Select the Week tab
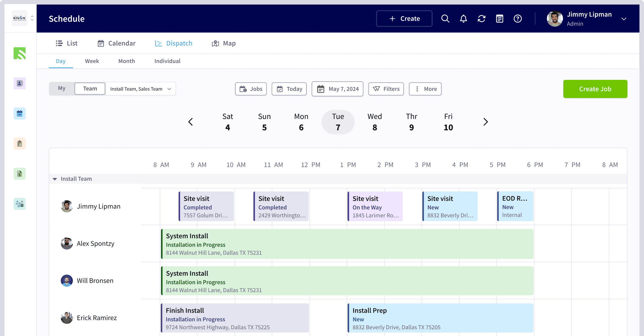 point(92,61)
